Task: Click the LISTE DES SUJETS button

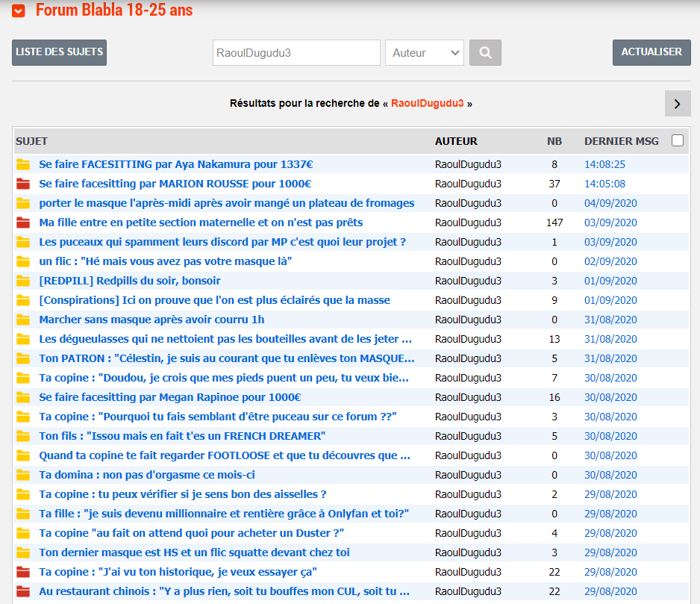Action: point(59,52)
